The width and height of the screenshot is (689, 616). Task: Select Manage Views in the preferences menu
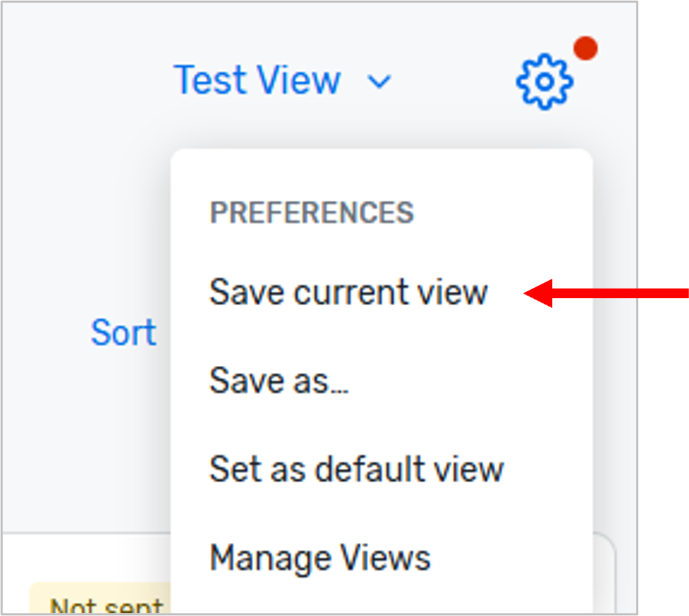coord(320,557)
